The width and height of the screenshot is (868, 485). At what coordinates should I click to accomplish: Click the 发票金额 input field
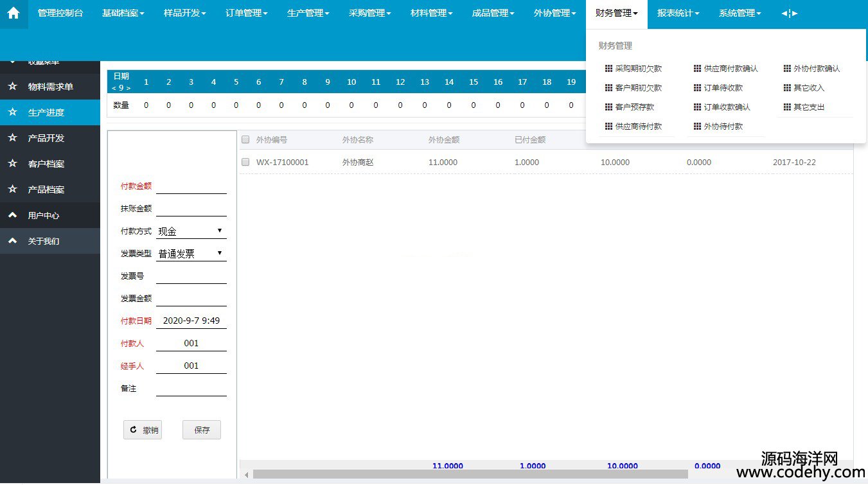[x=191, y=299]
